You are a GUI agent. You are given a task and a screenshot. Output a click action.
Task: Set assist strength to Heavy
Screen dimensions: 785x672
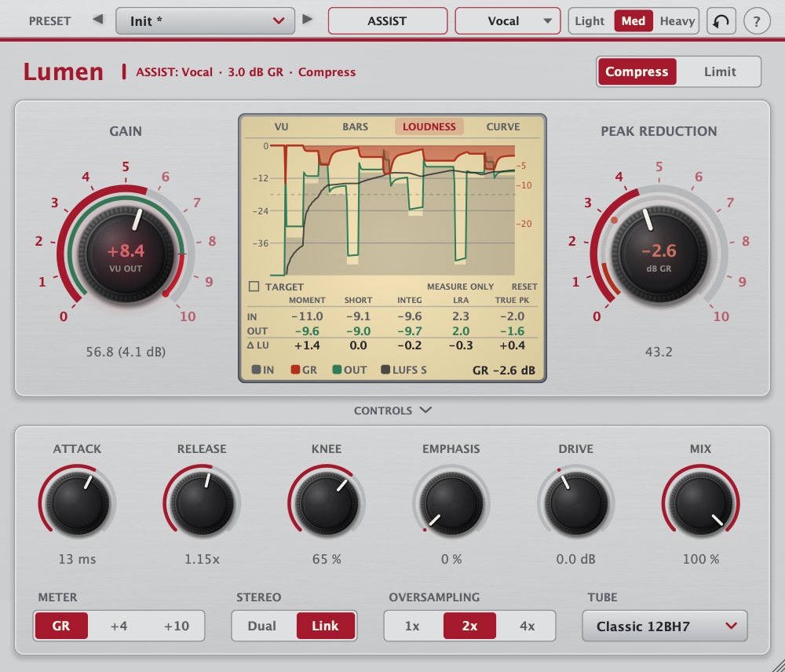[x=677, y=21]
